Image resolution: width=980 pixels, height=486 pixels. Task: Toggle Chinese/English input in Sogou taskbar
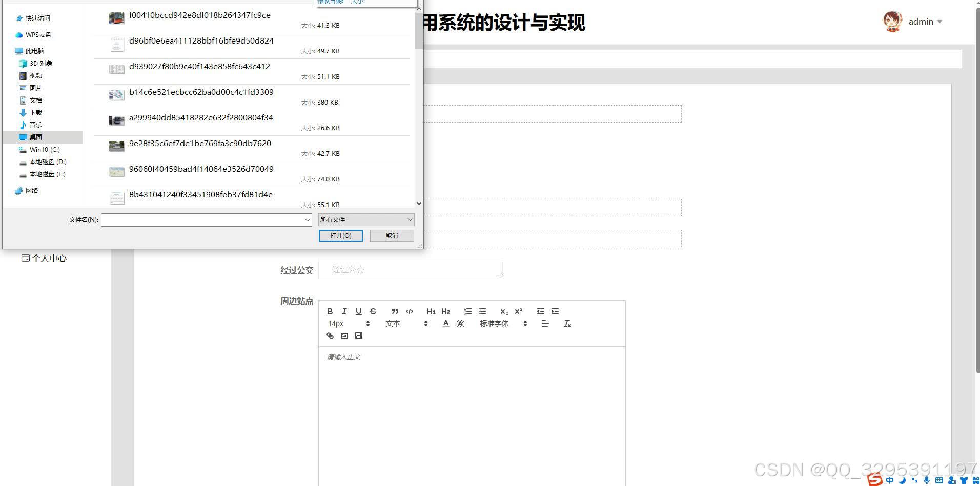coord(890,480)
